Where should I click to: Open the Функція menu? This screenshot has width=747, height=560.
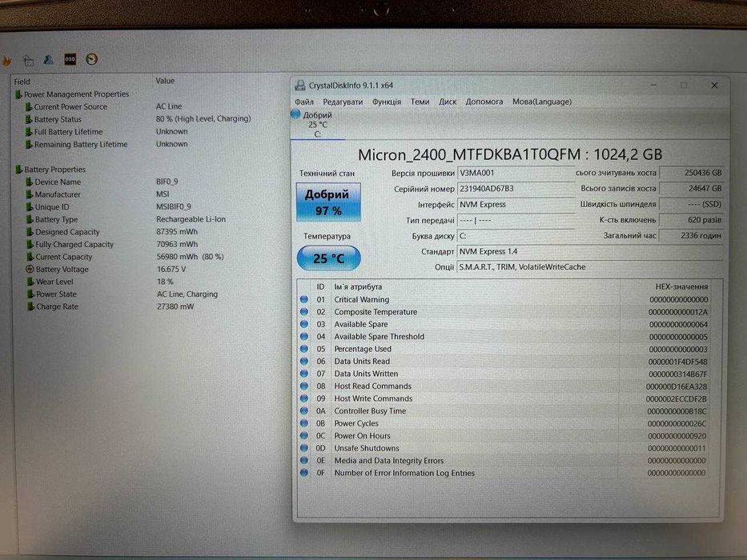click(387, 102)
